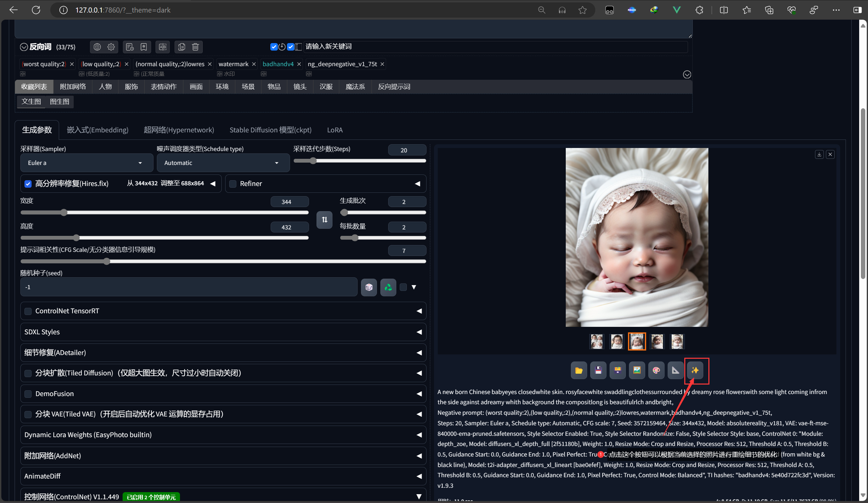Copy negative prompt keywords icon
The width and height of the screenshot is (868, 503).
182,47
